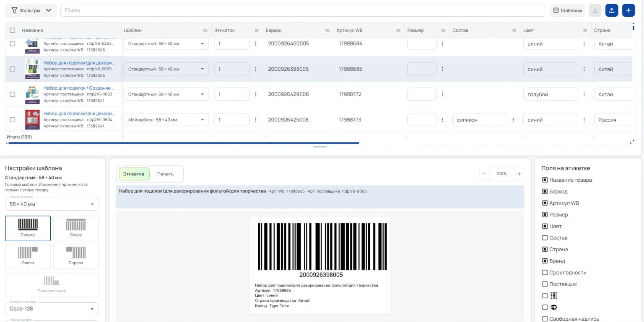644x322 pixels.
Task: Select Произвольное custom layout option
Action: point(52,284)
